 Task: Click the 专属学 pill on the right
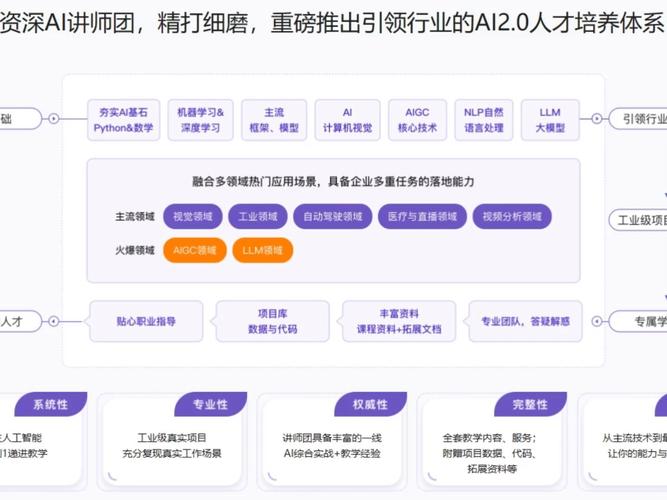(x=638, y=321)
